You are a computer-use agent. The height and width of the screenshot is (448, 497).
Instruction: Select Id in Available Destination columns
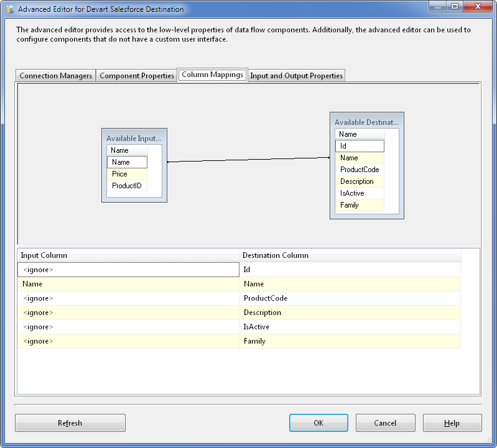click(360, 146)
